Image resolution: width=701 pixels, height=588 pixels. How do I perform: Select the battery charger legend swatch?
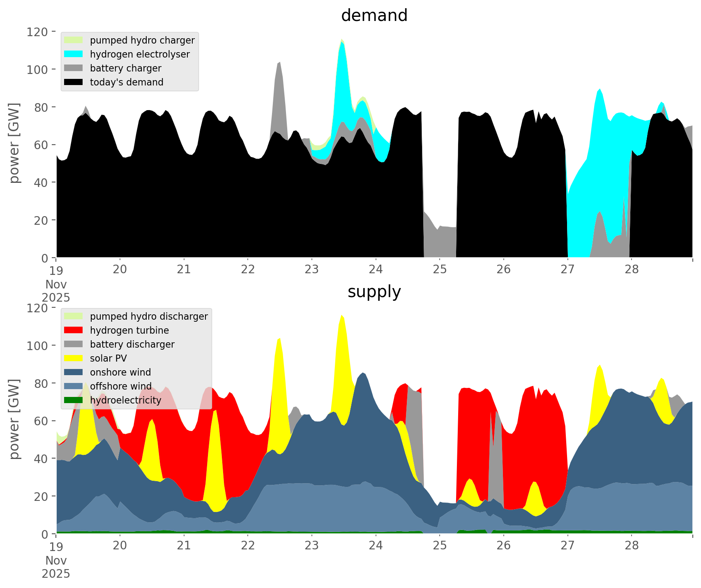tap(74, 68)
